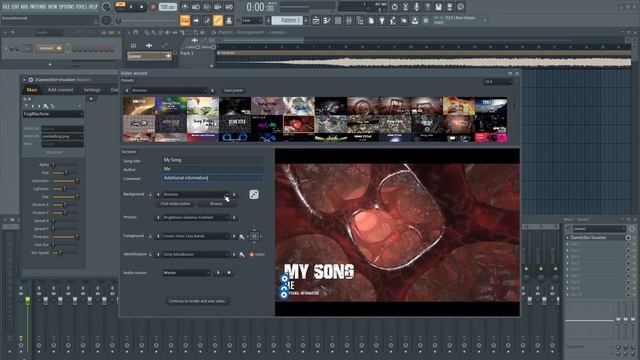
Task: Open the OPTIONS menu
Action: 68,7
